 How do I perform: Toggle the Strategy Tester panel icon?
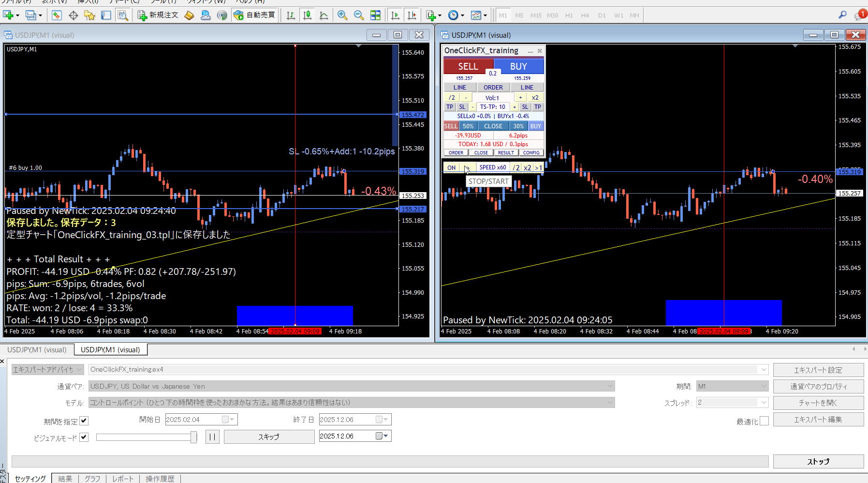click(x=123, y=15)
